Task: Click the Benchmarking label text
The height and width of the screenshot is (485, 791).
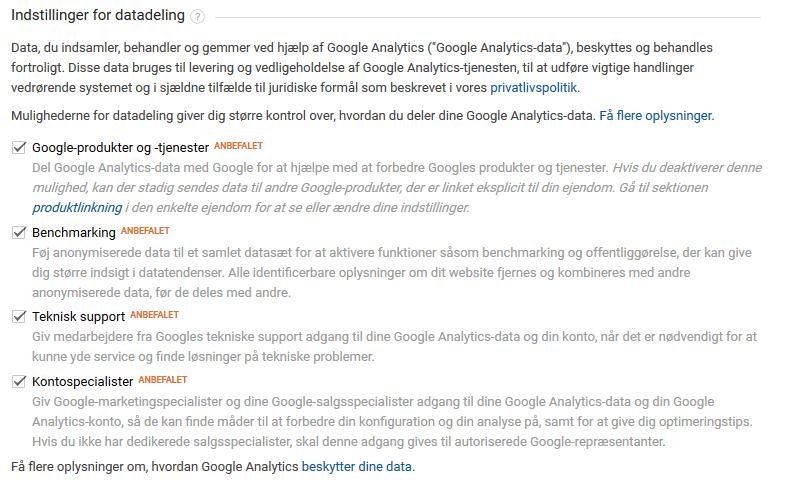Action: coord(74,233)
